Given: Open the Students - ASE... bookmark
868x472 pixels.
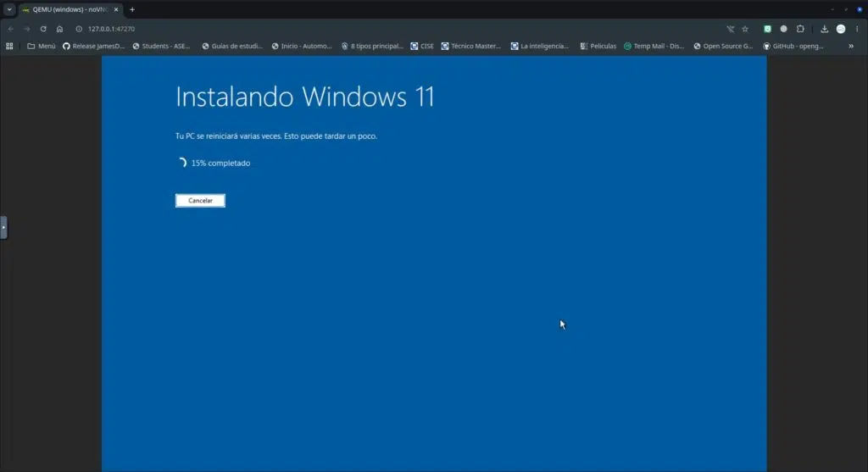Looking at the screenshot, I should (x=161, y=46).
